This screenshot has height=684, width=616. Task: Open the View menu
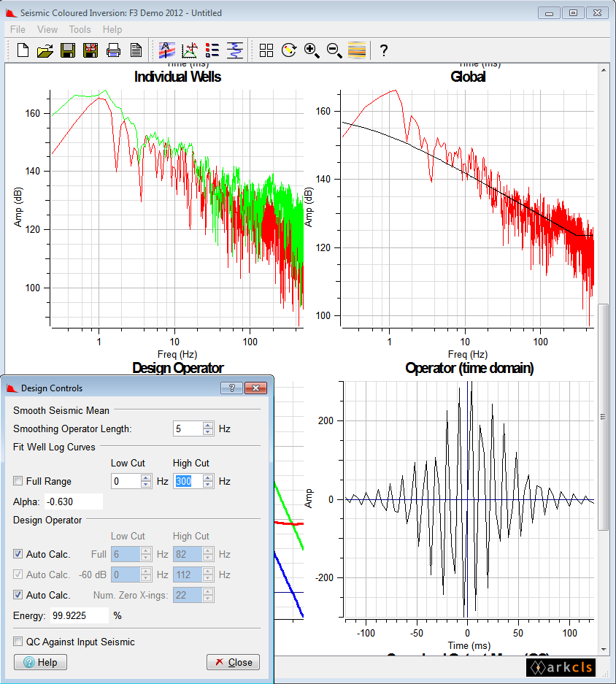pos(47,29)
